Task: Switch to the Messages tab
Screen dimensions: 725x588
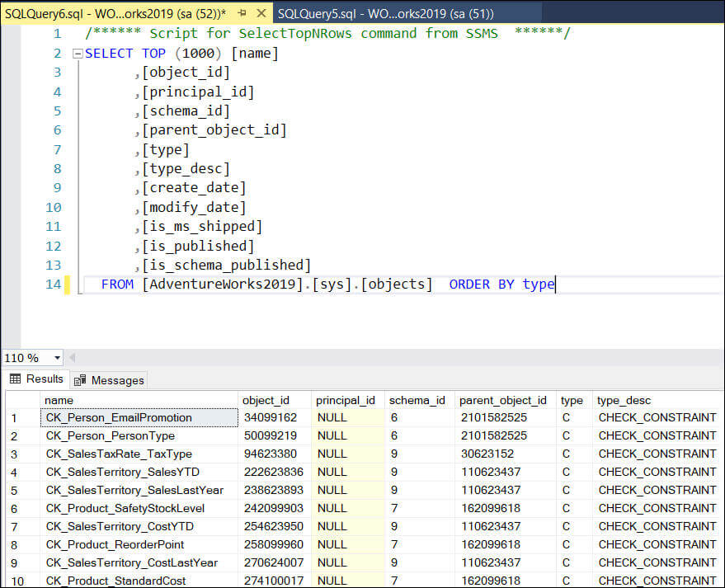Action: 109,380
